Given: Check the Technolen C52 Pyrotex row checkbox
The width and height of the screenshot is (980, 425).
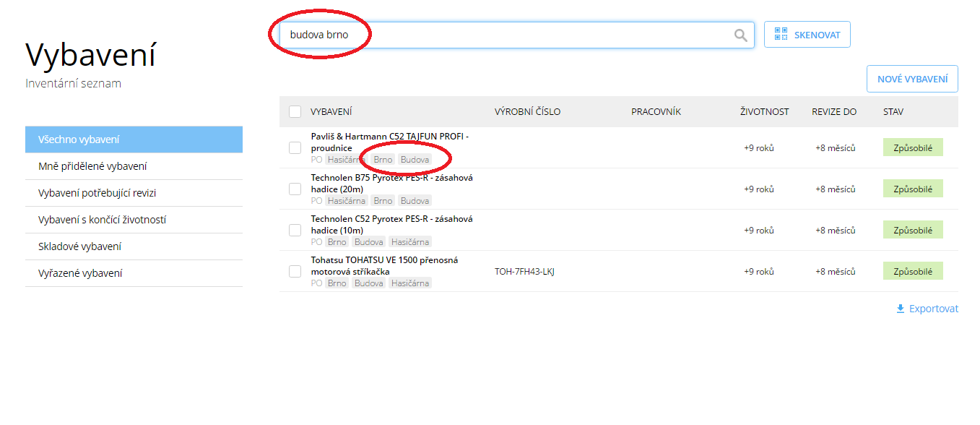Looking at the screenshot, I should pos(295,230).
